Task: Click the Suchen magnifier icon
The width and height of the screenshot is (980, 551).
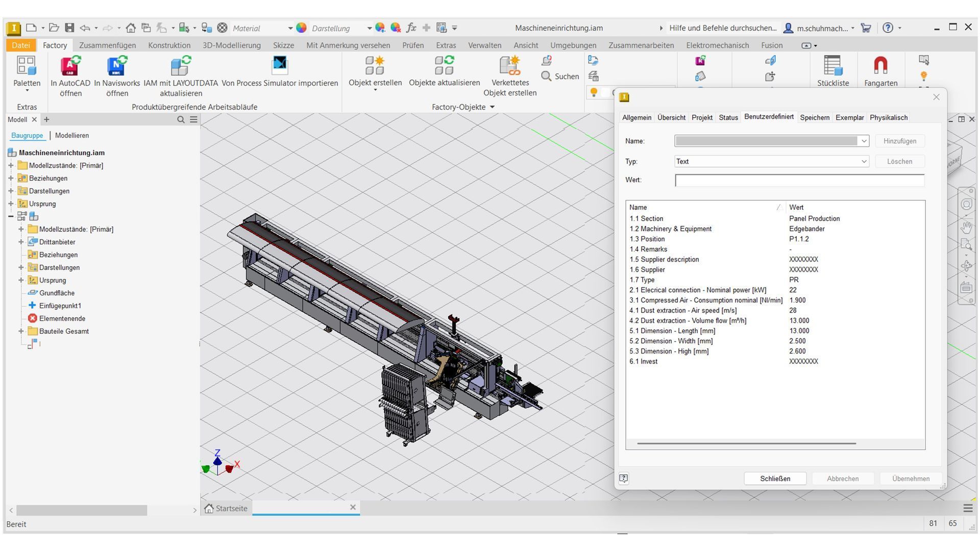Action: click(546, 77)
